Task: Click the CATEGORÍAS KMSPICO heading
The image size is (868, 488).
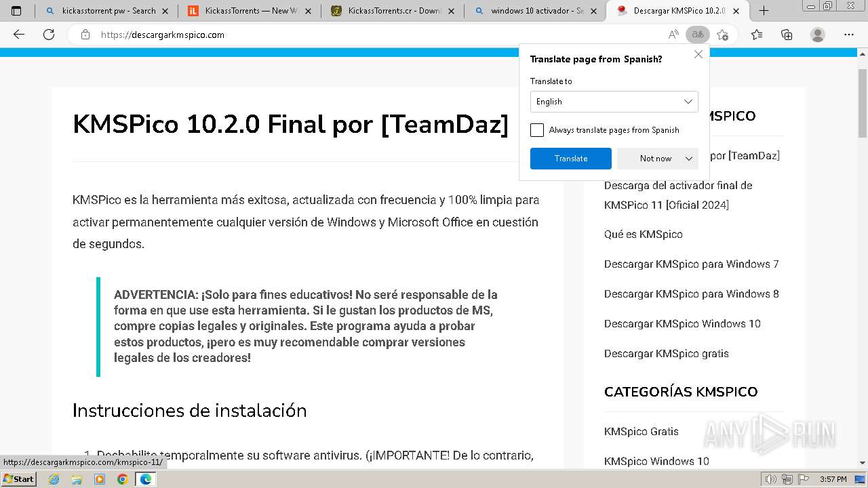Action: pyautogui.click(x=681, y=392)
